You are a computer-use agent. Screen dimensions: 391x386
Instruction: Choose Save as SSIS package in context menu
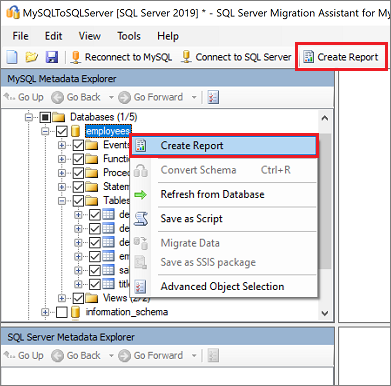224,262
